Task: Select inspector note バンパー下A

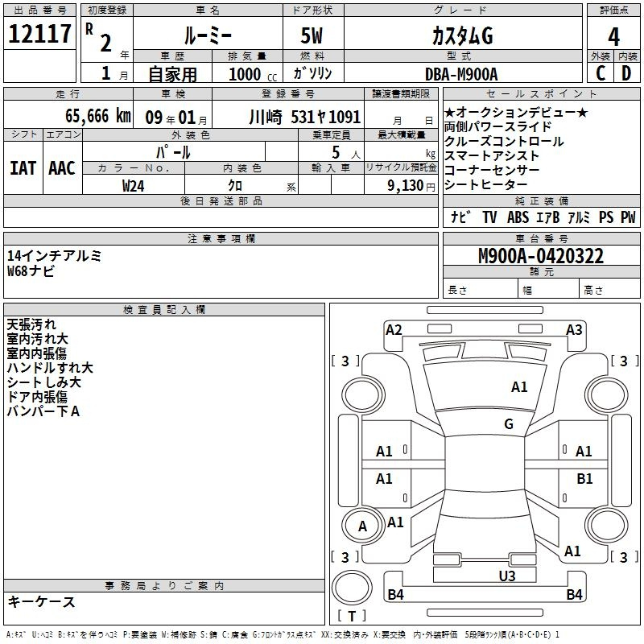Action: (43, 411)
